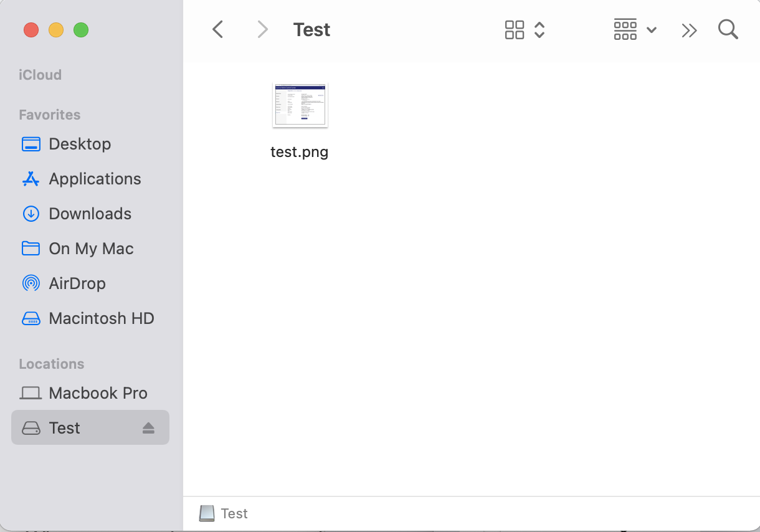Open the Group By dropdown
Viewport: 760px width, 532px height.
tap(635, 29)
